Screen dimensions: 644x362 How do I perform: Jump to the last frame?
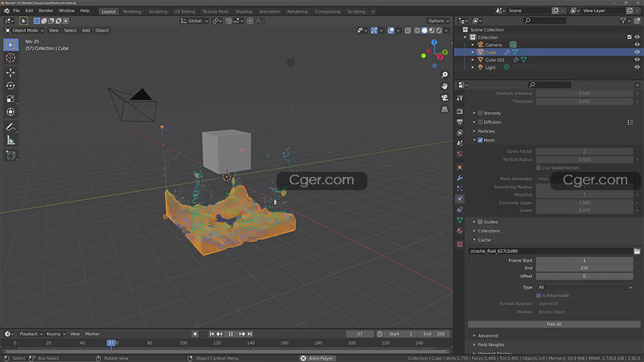tap(250, 334)
